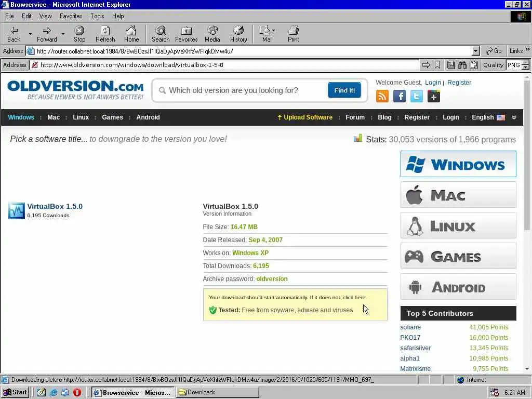Click the Browservice address URL field

click(x=224, y=65)
